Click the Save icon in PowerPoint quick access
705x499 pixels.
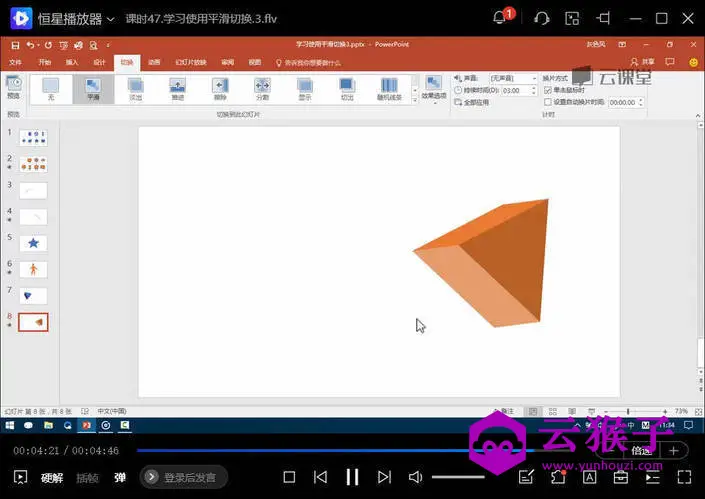15,45
